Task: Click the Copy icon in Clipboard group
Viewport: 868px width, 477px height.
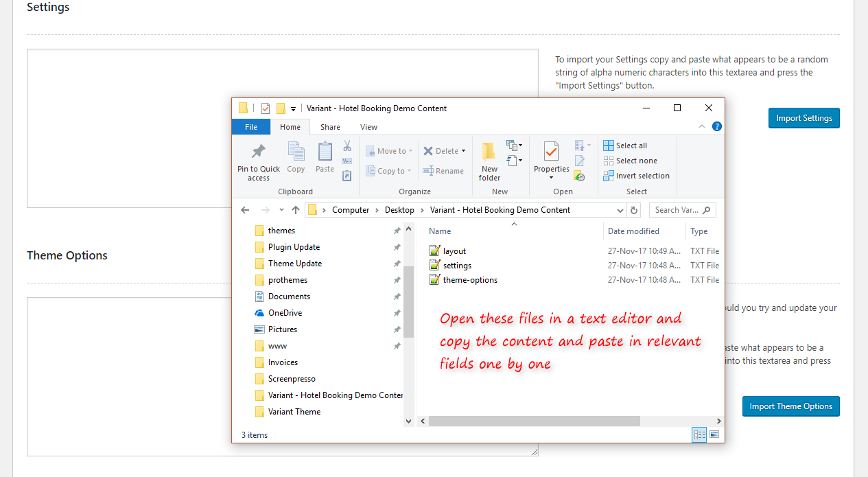Action: [296, 151]
